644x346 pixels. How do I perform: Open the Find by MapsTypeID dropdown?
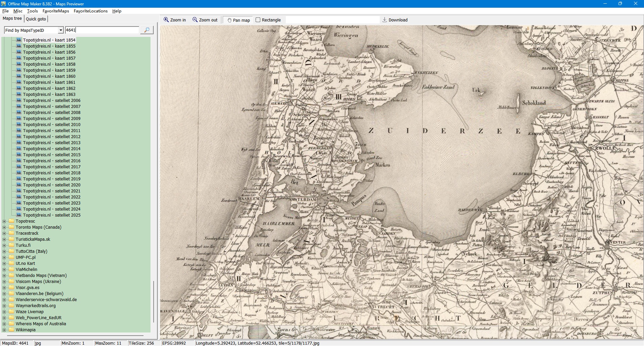pyautogui.click(x=61, y=30)
